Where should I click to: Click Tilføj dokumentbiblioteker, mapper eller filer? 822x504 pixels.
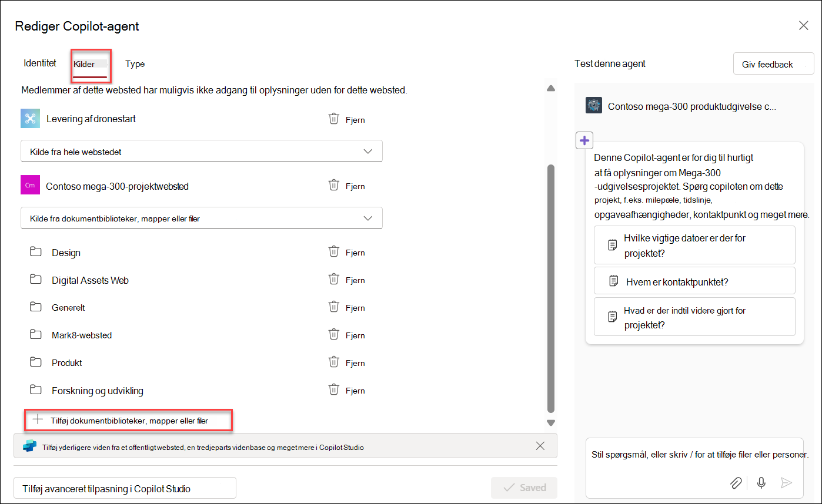click(x=128, y=420)
